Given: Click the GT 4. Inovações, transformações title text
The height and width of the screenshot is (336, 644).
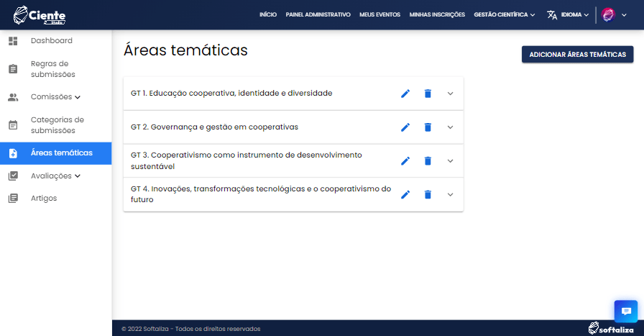Looking at the screenshot, I should click(261, 194).
